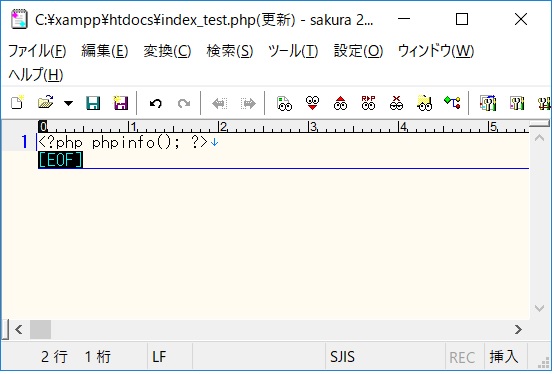Screen dimensions: 554x374
Task: Click the sakura app icon in title bar
Action: click(19, 19)
